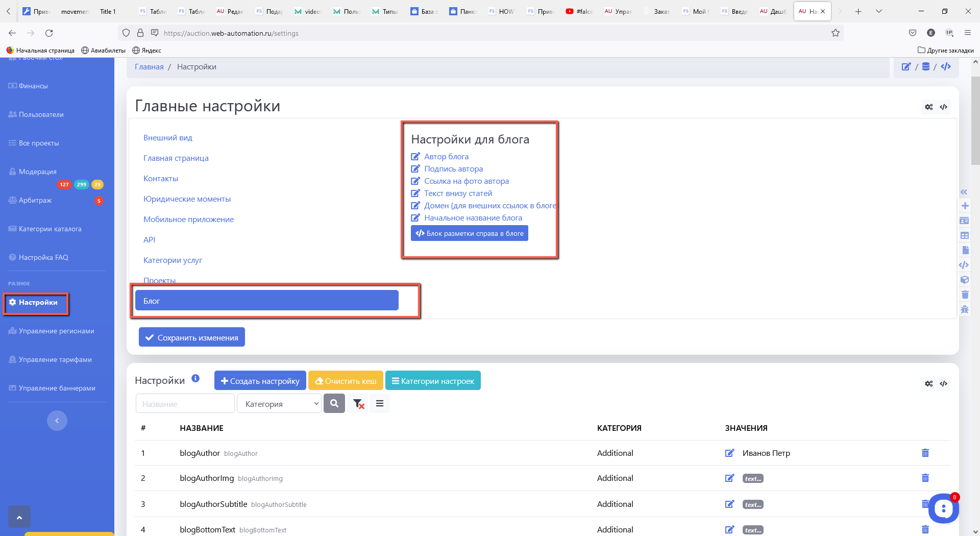Screen dimensions: 980x536
Task: Click the page vertical scrollbar
Action: [975, 121]
